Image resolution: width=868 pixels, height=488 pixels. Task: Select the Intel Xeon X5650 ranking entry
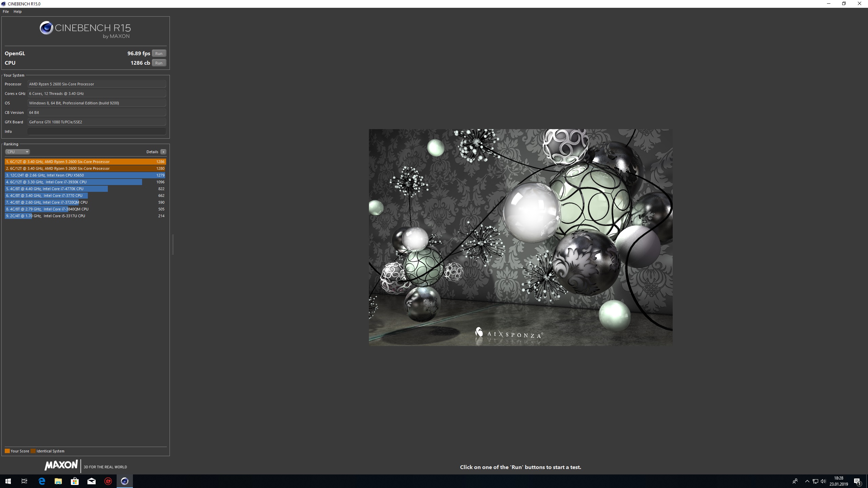click(85, 175)
